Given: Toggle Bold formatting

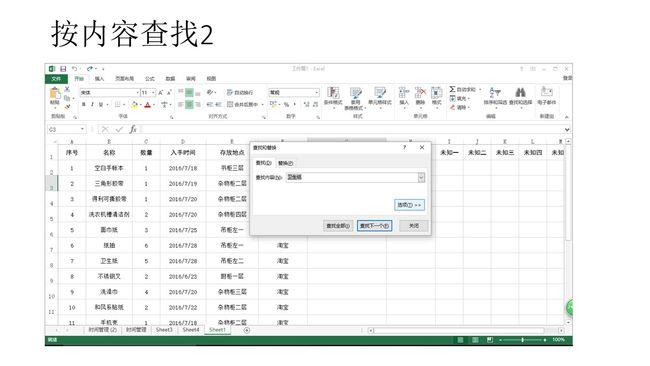Looking at the screenshot, I should [x=84, y=105].
